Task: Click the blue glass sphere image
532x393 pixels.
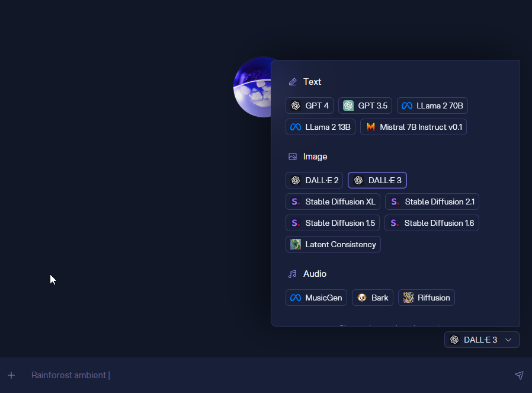Action: point(252,87)
